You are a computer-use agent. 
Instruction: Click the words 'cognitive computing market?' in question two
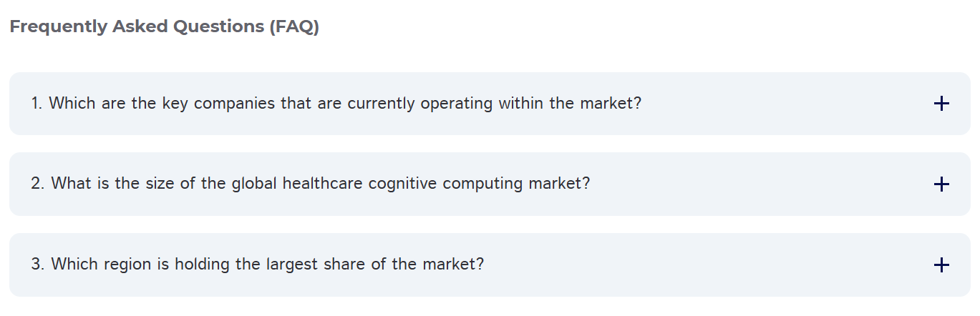pos(479,184)
